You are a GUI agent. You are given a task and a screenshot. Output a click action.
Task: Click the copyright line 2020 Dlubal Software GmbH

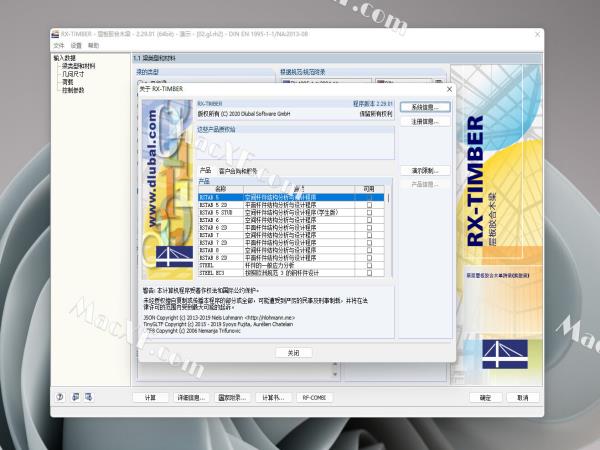tap(244, 114)
